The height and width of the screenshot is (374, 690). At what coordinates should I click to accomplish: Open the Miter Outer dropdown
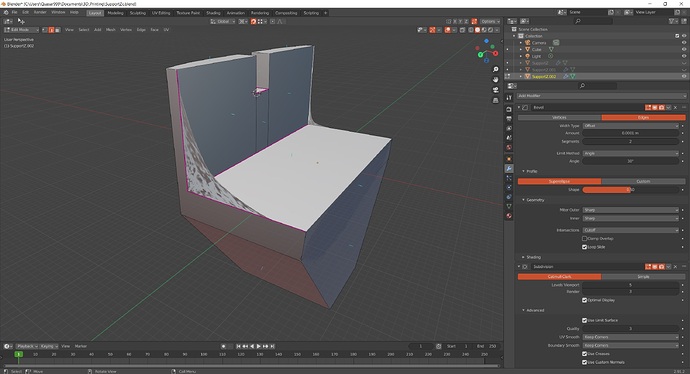pyautogui.click(x=631, y=210)
